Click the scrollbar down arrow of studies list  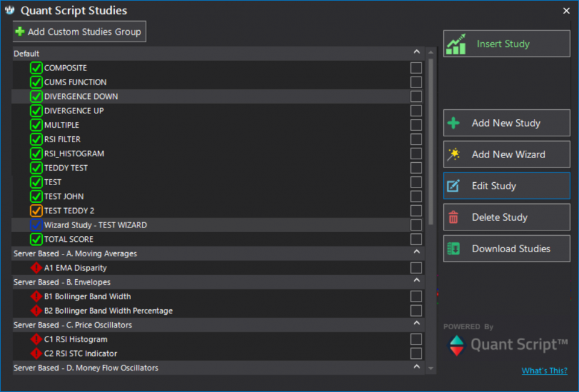point(431,368)
